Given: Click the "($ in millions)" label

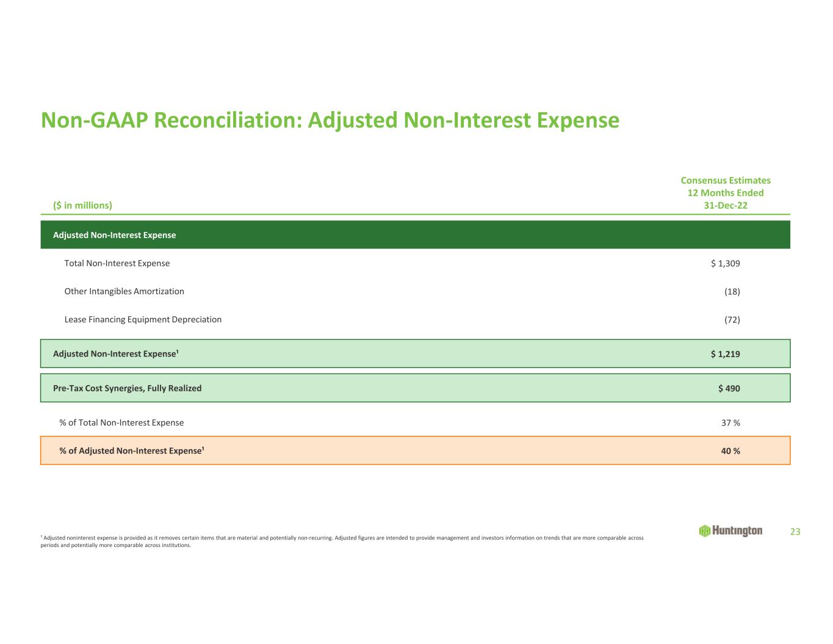Looking at the screenshot, I should click(82, 206).
